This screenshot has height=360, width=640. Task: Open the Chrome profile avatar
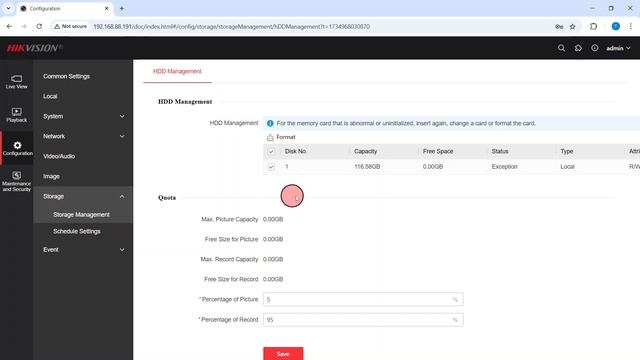tap(616, 27)
